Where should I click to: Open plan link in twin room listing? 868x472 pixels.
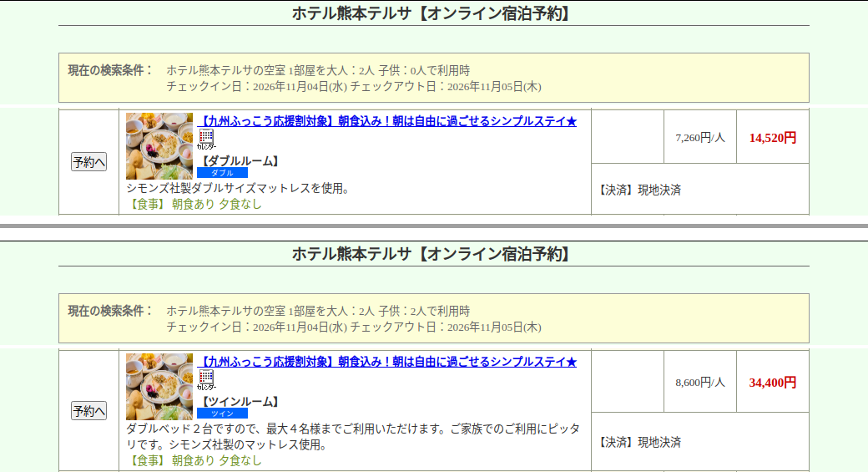pos(387,362)
